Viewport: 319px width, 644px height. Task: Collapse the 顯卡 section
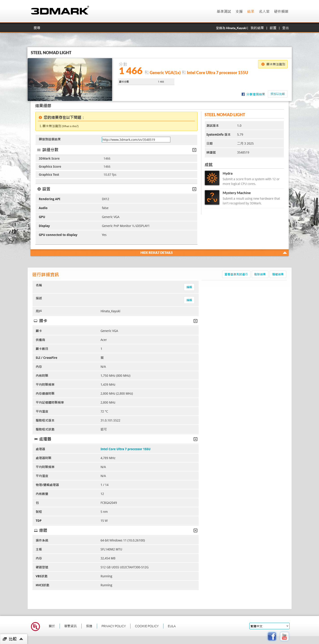tap(195, 321)
